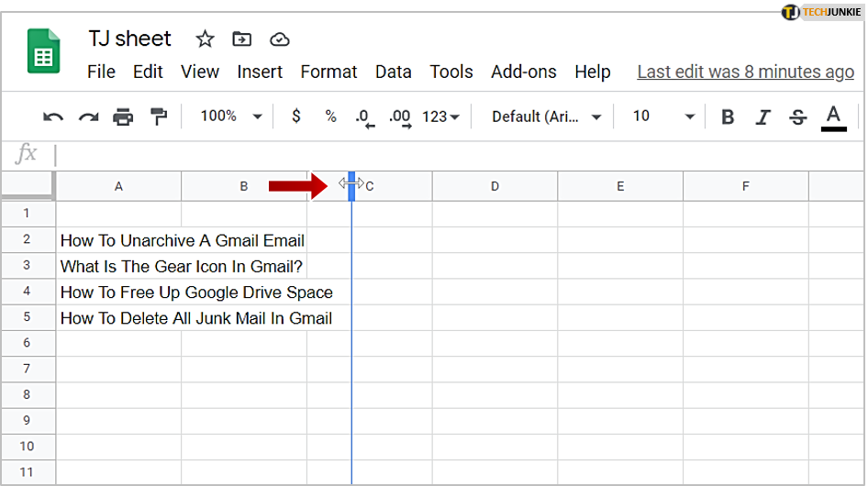This screenshot has width=868, height=486.
Task: Format as currency with dollar sign
Action: tap(296, 116)
